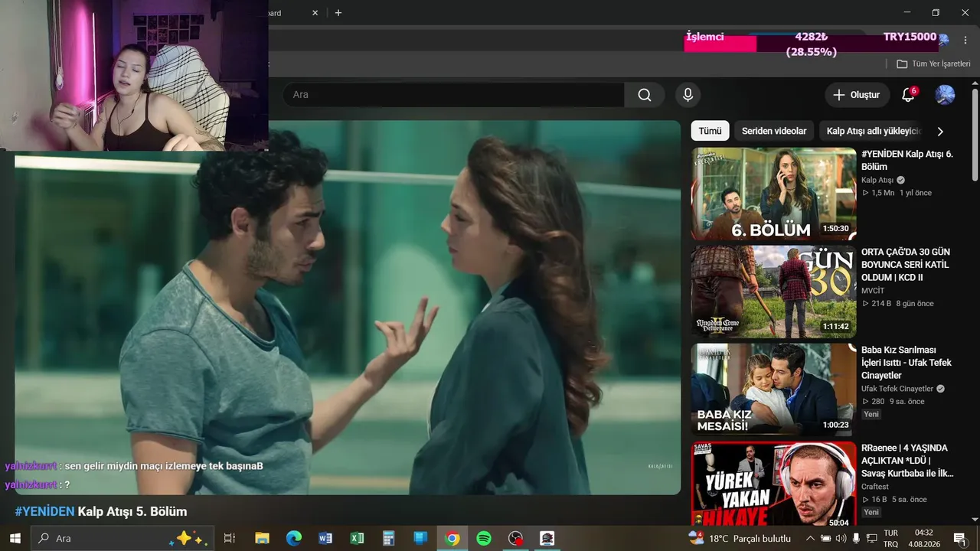Open Spotify from the taskbar
Viewport: 980px width, 551px height.
pyautogui.click(x=484, y=538)
